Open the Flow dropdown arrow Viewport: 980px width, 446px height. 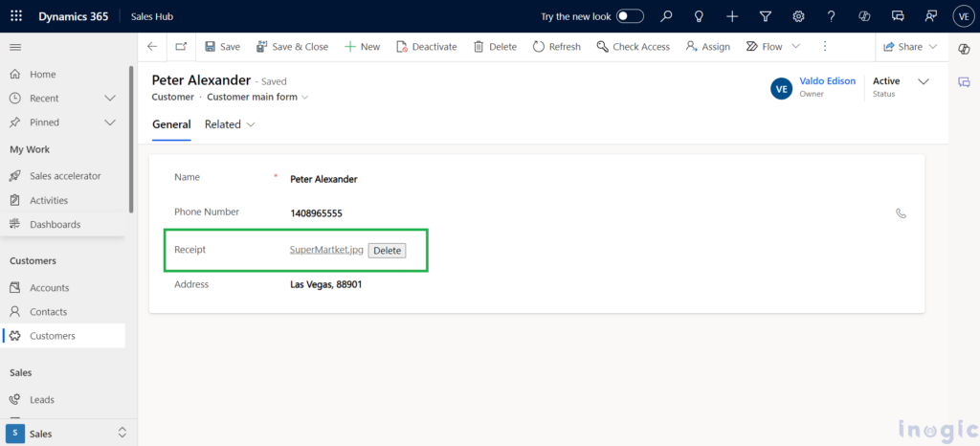click(x=795, y=46)
